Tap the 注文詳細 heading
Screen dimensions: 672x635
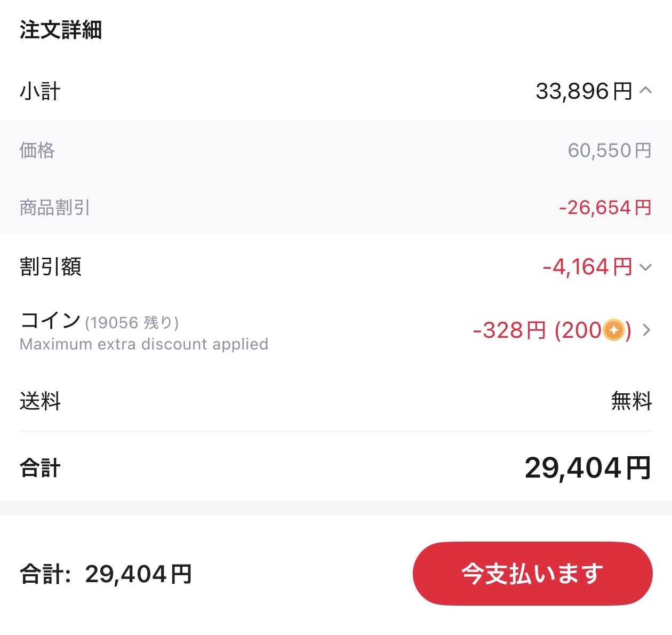pos(61,30)
